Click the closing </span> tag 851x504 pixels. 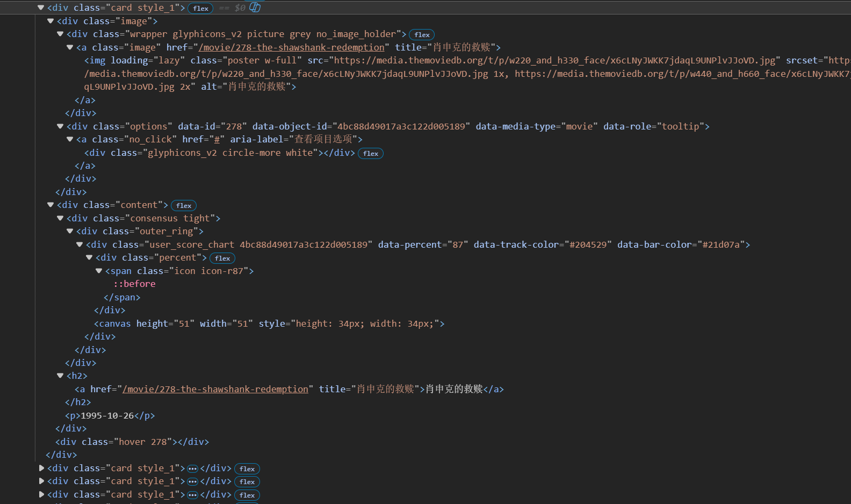click(x=122, y=297)
